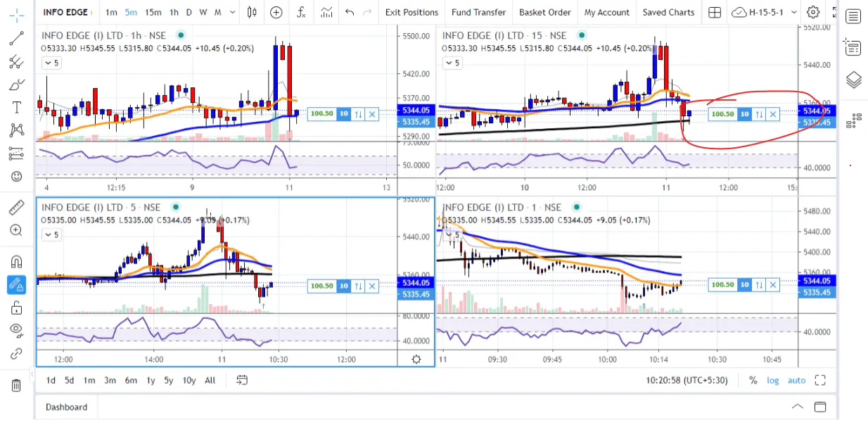Select the 5d date range

(69, 380)
